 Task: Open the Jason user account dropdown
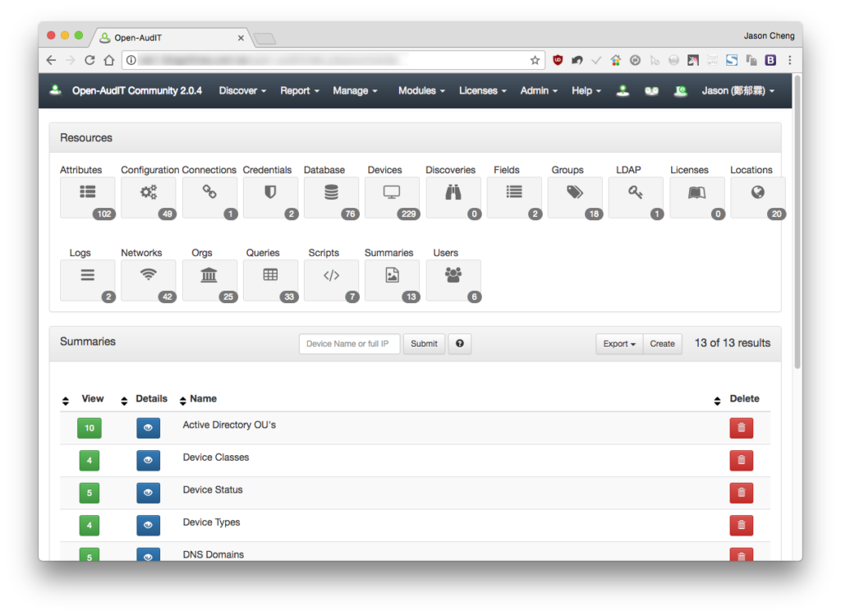(x=738, y=90)
